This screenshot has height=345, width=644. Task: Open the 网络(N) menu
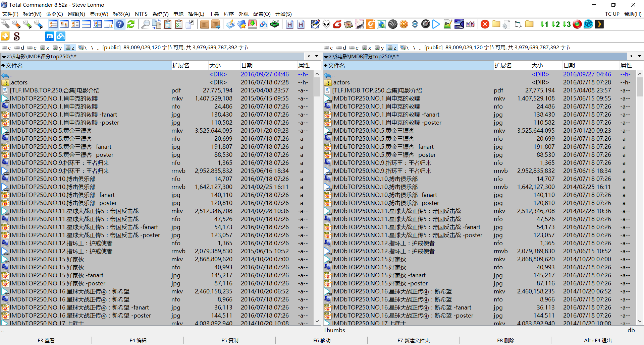coord(76,14)
